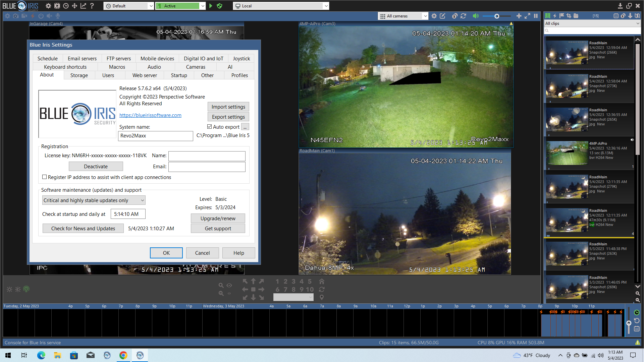
Task: Mute audio via green speaker icon
Action: click(x=476, y=16)
